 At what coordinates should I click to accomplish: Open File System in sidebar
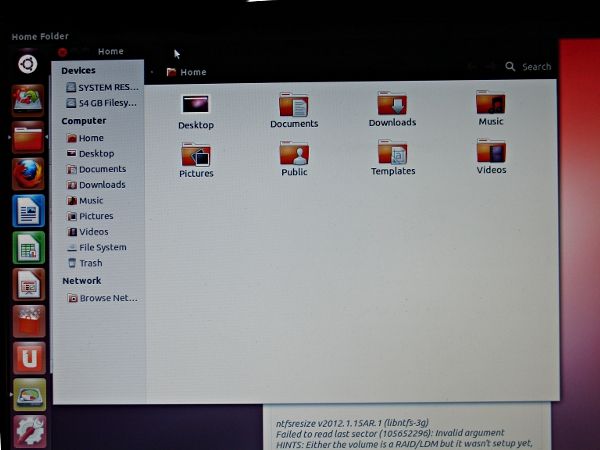pos(97,248)
